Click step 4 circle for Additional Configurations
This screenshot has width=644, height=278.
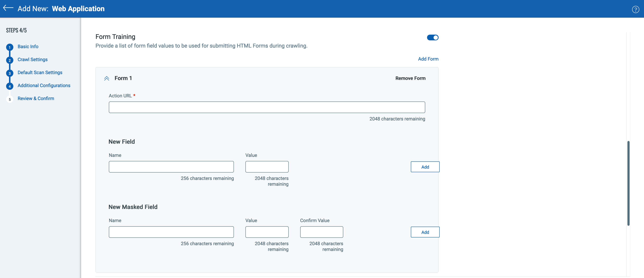[x=10, y=86]
